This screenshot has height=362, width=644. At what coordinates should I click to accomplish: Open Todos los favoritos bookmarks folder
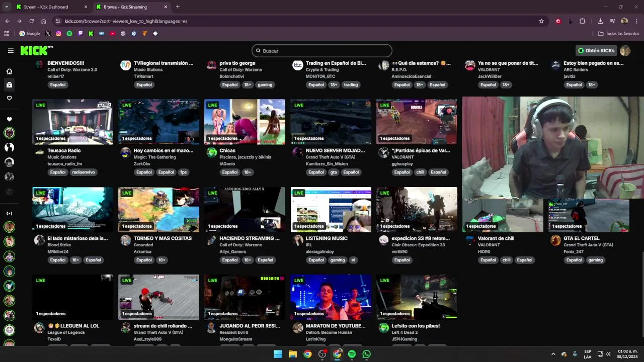point(618,34)
